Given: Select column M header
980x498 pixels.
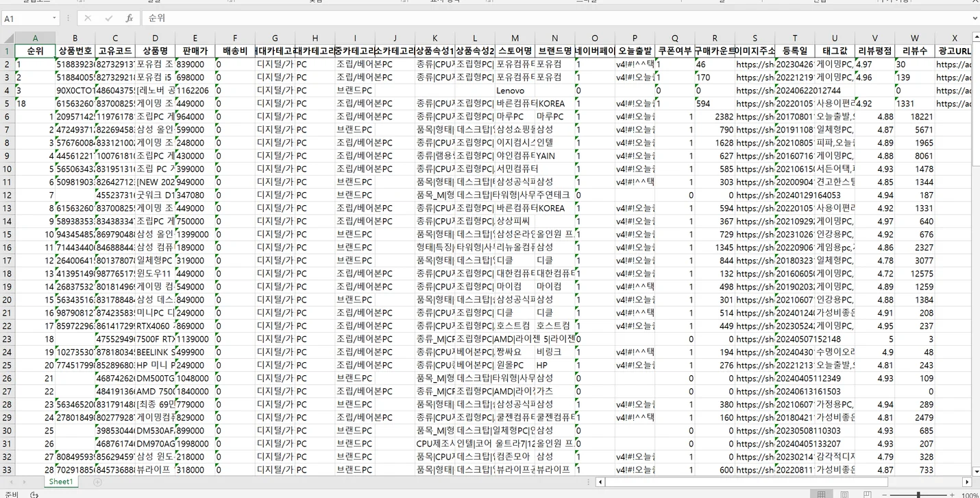Looking at the screenshot, I should (x=515, y=38).
